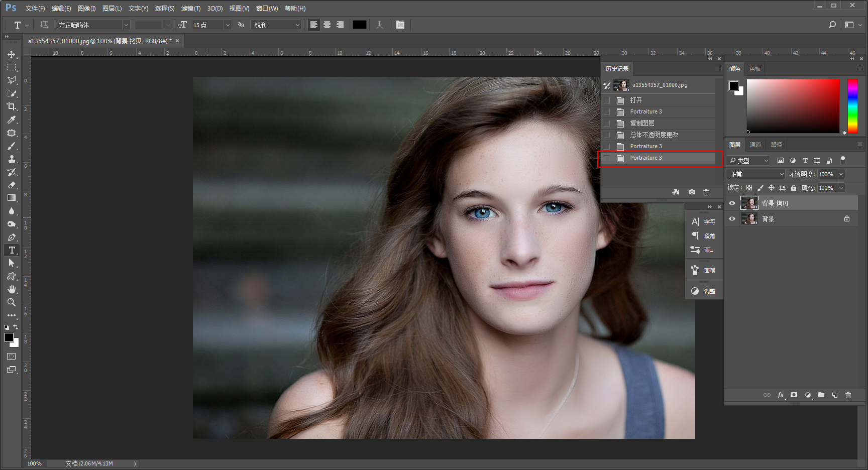The width and height of the screenshot is (868, 470).
Task: Switch to the 色板 tab
Action: click(x=755, y=69)
